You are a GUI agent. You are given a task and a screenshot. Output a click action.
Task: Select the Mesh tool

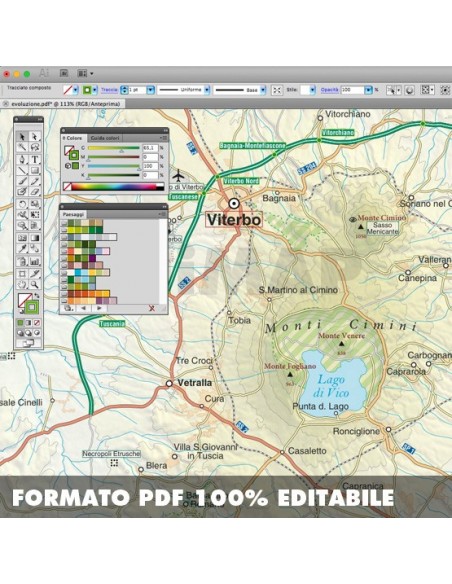tap(22, 238)
